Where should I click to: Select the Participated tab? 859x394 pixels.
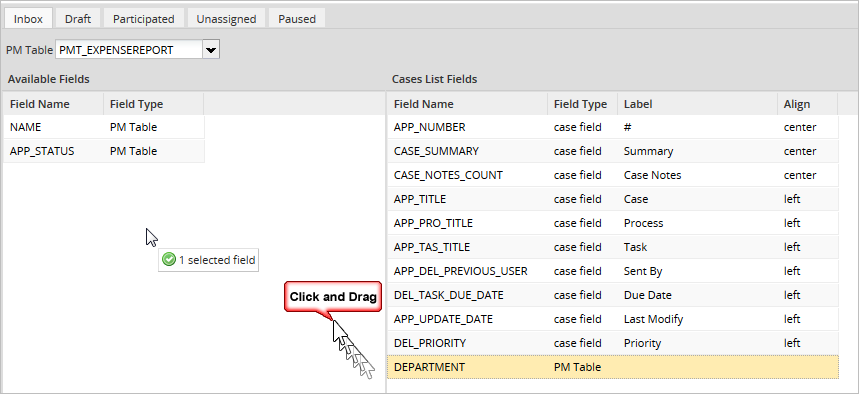[x=144, y=19]
